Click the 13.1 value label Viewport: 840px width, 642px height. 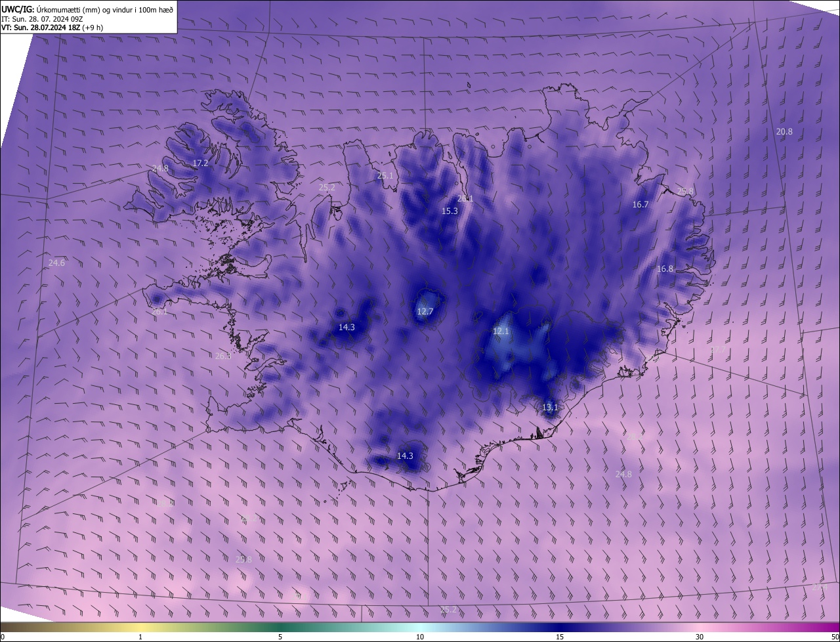tap(550, 407)
